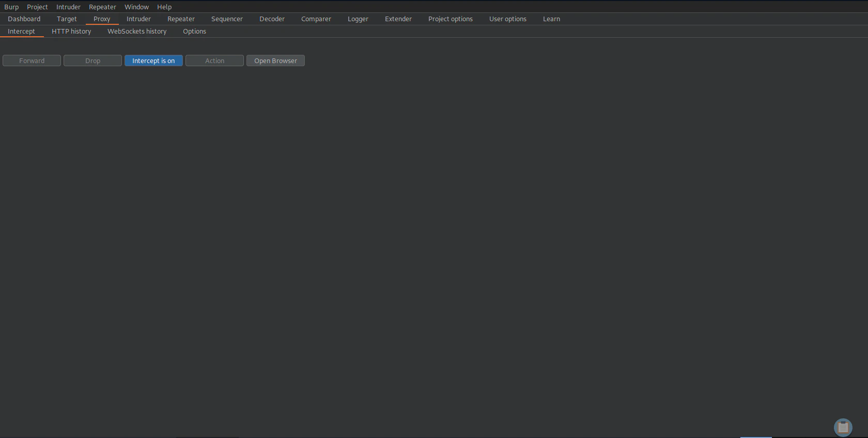Image resolution: width=868 pixels, height=438 pixels.
Task: Switch to the Sequencer tab
Action: click(227, 19)
